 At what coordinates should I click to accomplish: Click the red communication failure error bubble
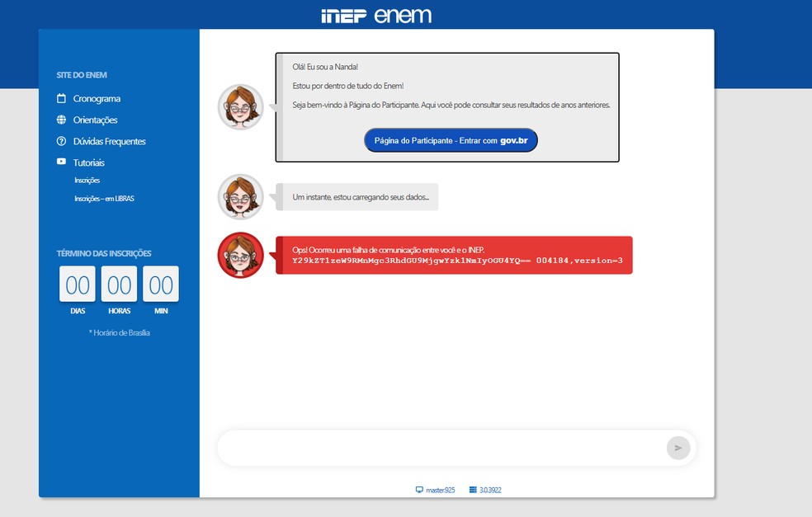[454, 255]
